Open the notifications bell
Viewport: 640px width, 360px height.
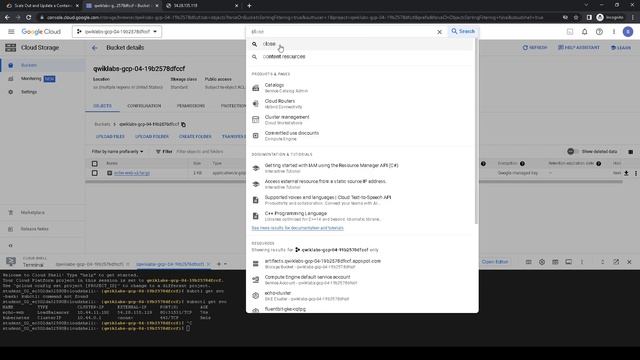(x=584, y=31)
